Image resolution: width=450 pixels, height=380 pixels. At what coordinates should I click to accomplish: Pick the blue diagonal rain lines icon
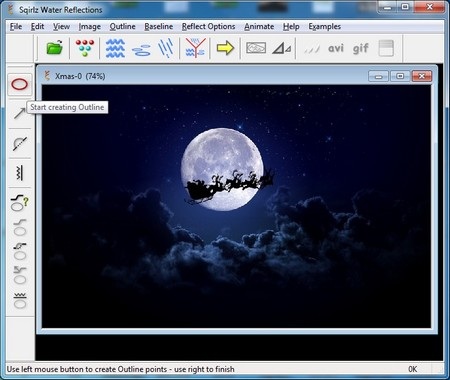coord(166,48)
